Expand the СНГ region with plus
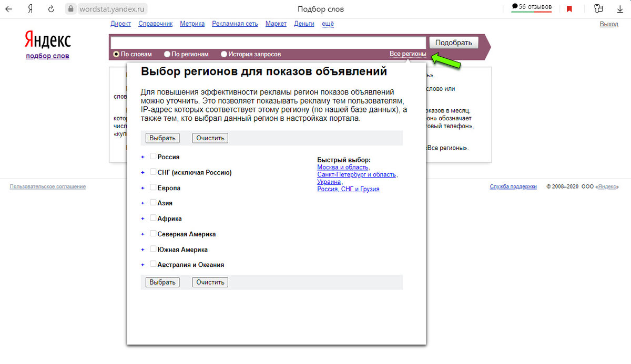This screenshot has width=631, height=364. pos(143,172)
